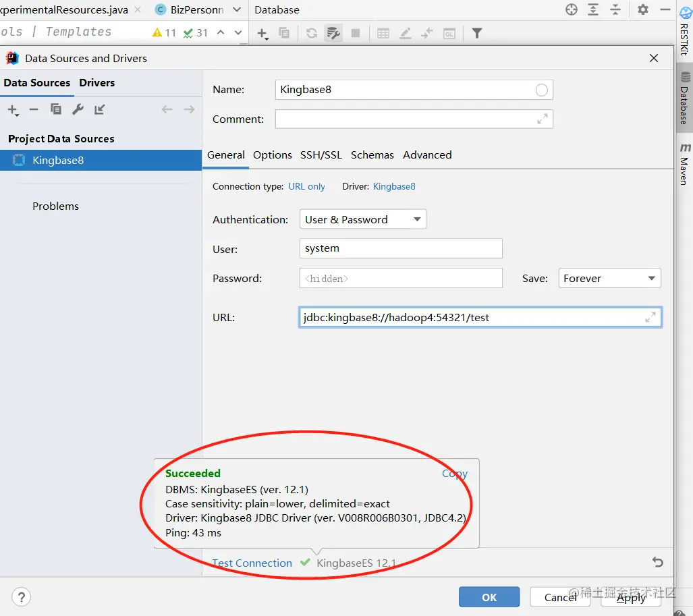This screenshot has width=693, height=616.
Task: Click the URL only connection type link
Action: [306, 186]
